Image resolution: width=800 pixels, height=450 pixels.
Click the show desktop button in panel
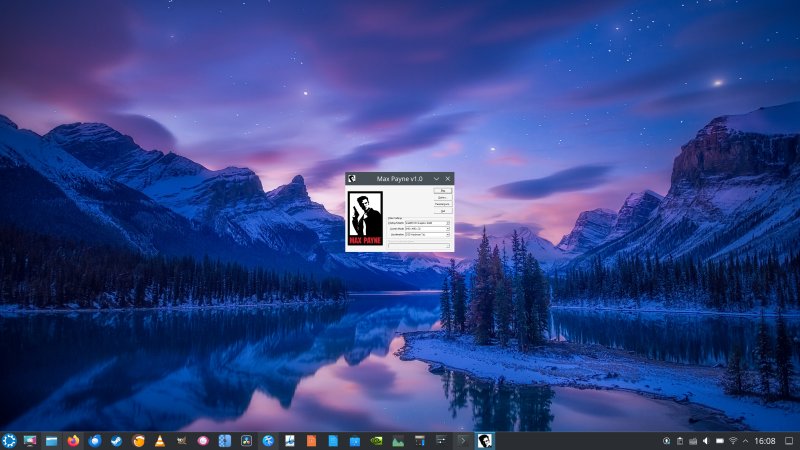(789, 441)
